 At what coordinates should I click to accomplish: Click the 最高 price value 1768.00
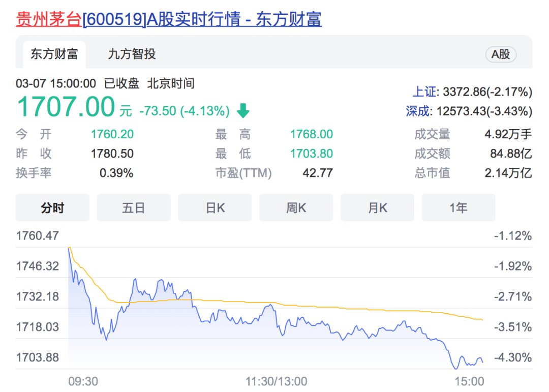pos(311,134)
